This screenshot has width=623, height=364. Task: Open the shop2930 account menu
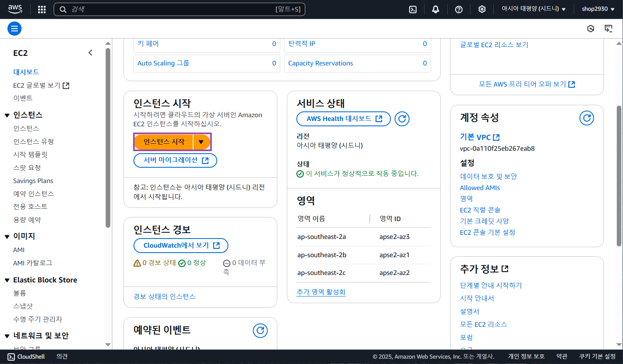(x=598, y=9)
